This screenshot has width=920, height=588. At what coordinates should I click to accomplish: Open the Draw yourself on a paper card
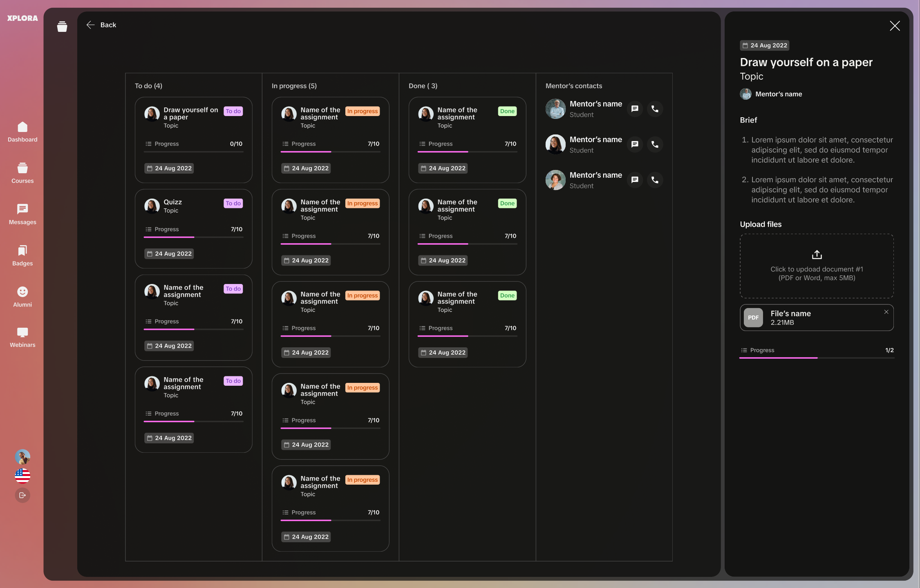tap(193, 140)
